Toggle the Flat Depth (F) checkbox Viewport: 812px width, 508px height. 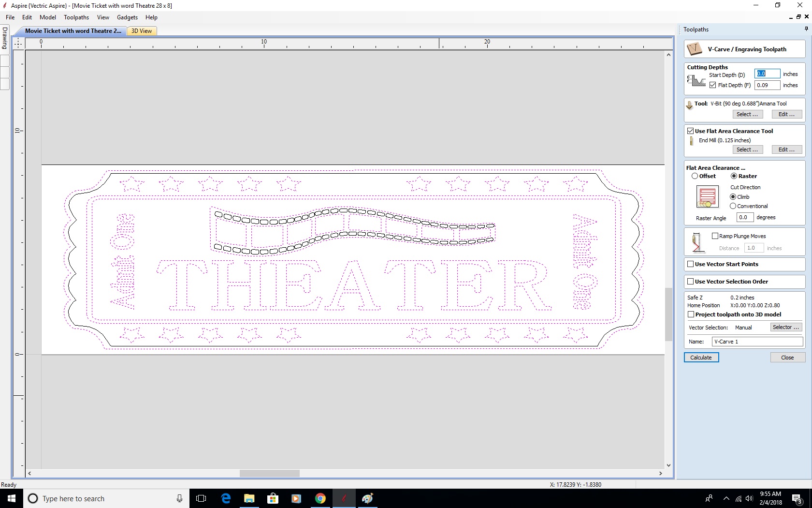click(x=713, y=85)
